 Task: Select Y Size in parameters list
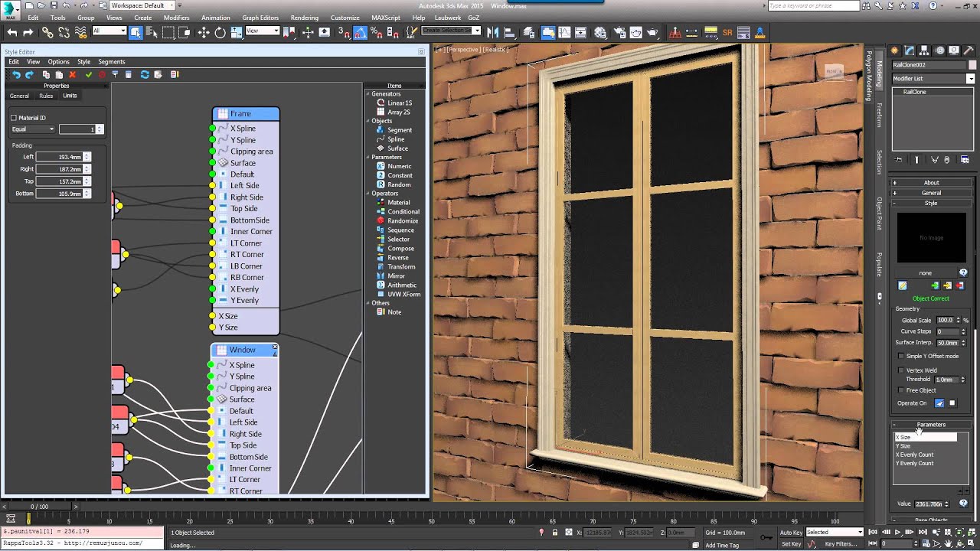pos(903,446)
